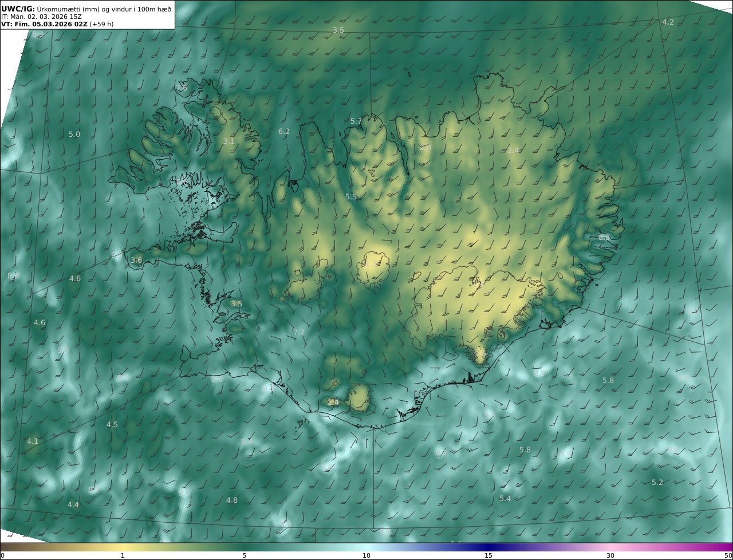Click the 5.2 value label on the map

pyautogui.click(x=657, y=482)
